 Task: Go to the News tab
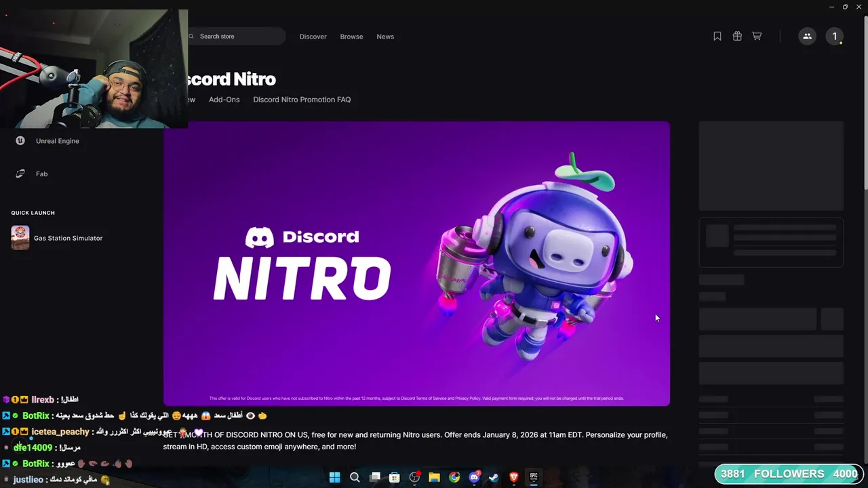pyautogui.click(x=385, y=37)
